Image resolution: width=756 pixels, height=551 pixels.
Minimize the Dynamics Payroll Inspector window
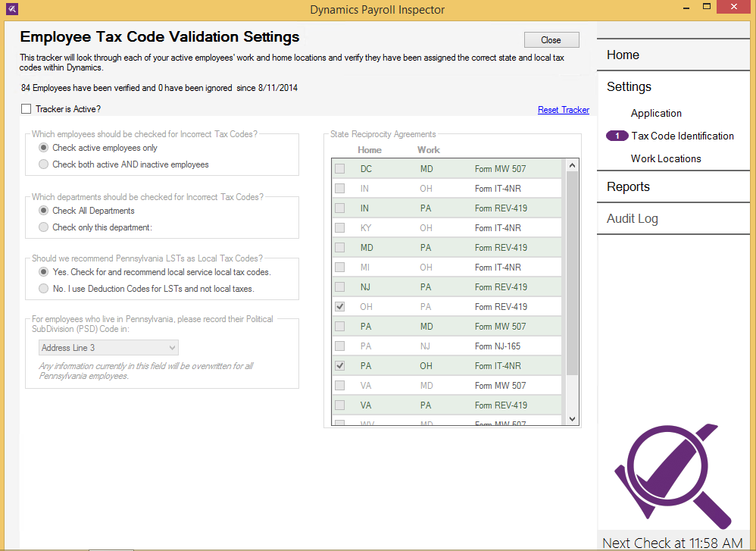point(686,8)
